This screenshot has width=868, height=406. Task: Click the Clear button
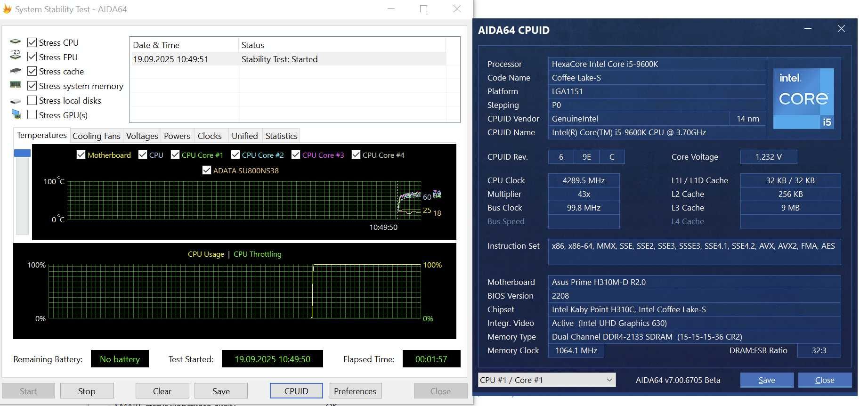tap(162, 391)
